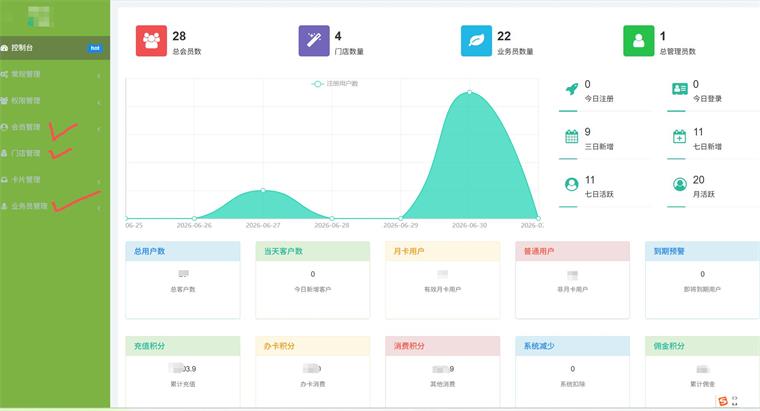Screen dimensions: 760x411
Task: Click the 总会员数 label
Action: [x=187, y=51]
